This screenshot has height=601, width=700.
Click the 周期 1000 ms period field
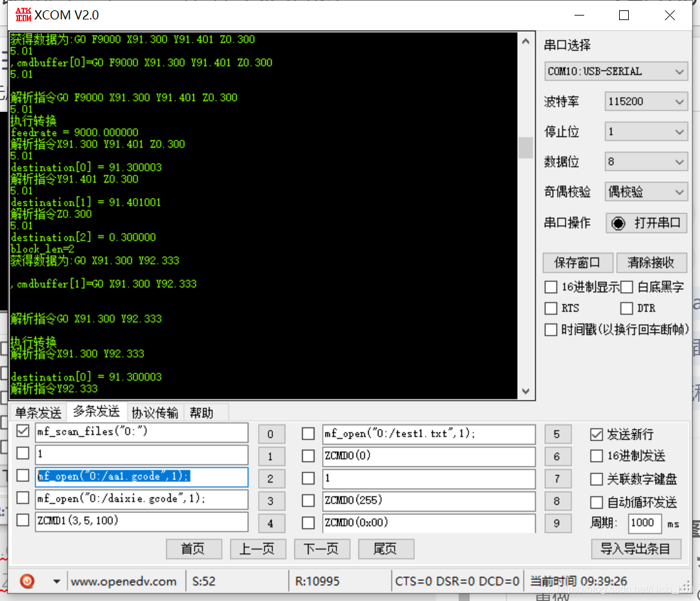(644, 523)
